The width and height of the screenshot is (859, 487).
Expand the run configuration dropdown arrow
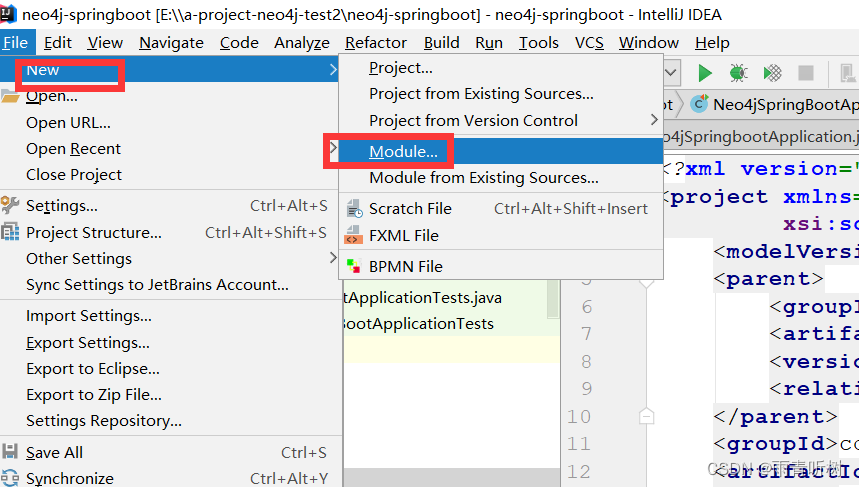pos(671,72)
